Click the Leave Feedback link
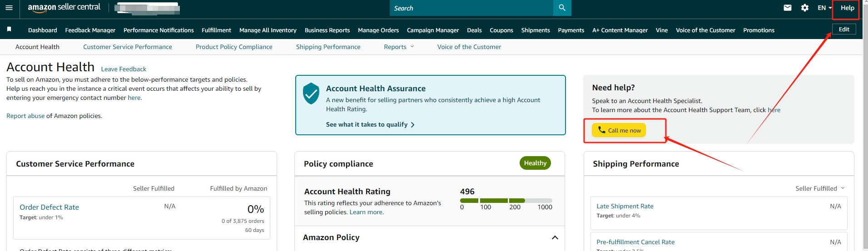The image size is (868, 251). tap(124, 69)
